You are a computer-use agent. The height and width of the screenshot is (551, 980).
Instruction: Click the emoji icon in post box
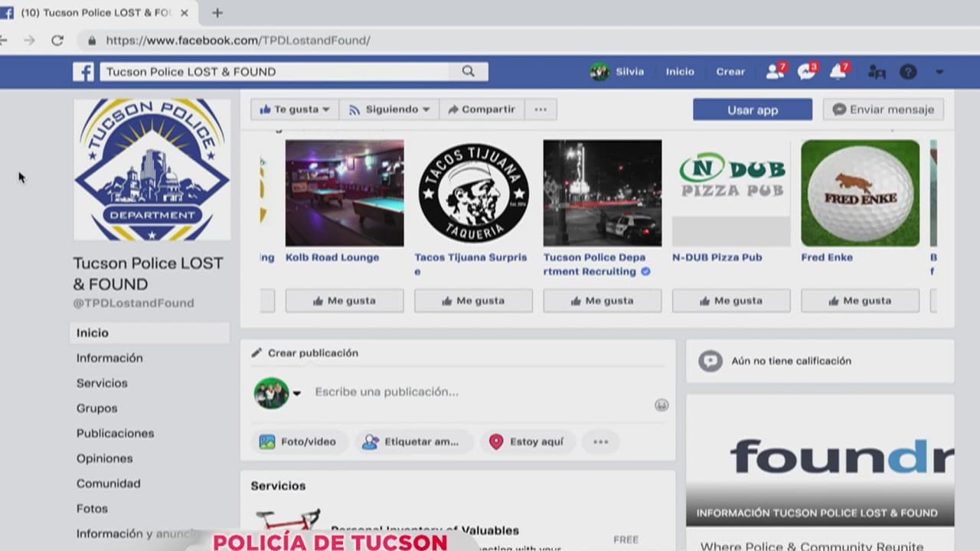tap(661, 405)
